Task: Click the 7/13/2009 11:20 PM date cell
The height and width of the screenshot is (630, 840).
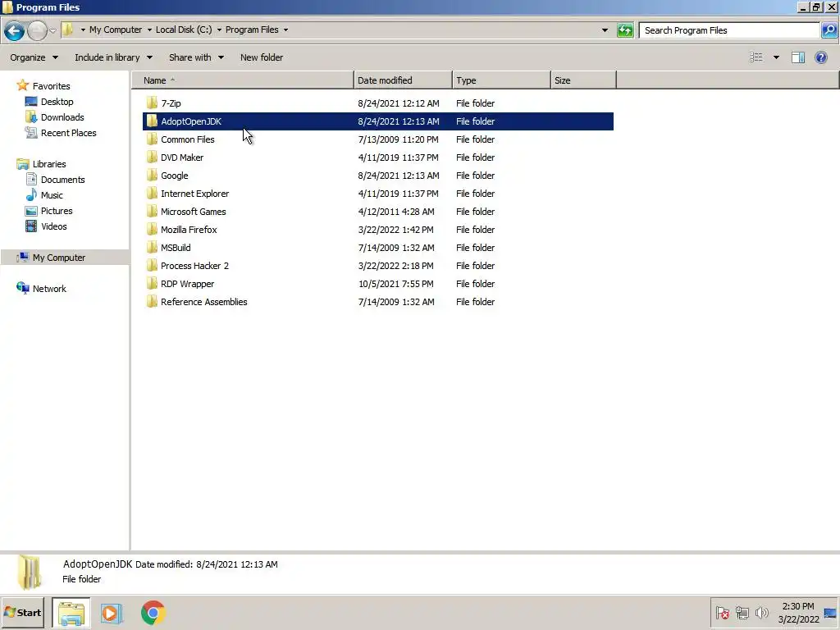Action: coord(398,139)
